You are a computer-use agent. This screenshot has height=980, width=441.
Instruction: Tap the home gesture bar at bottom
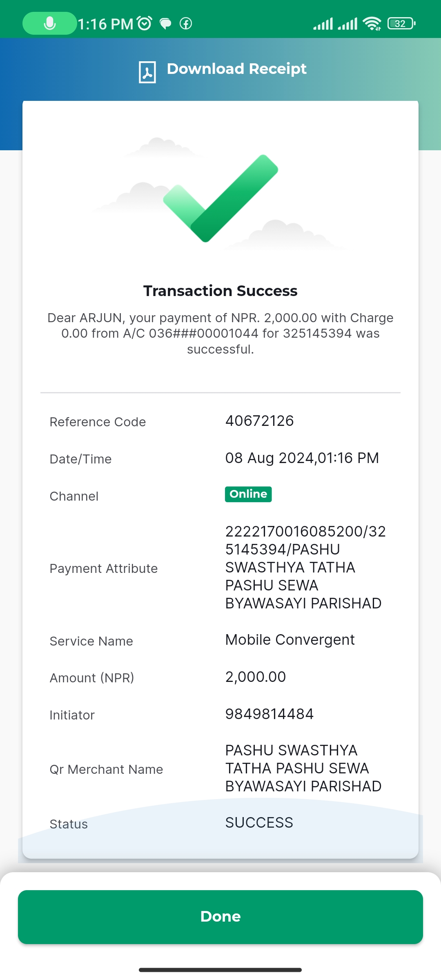point(220,970)
